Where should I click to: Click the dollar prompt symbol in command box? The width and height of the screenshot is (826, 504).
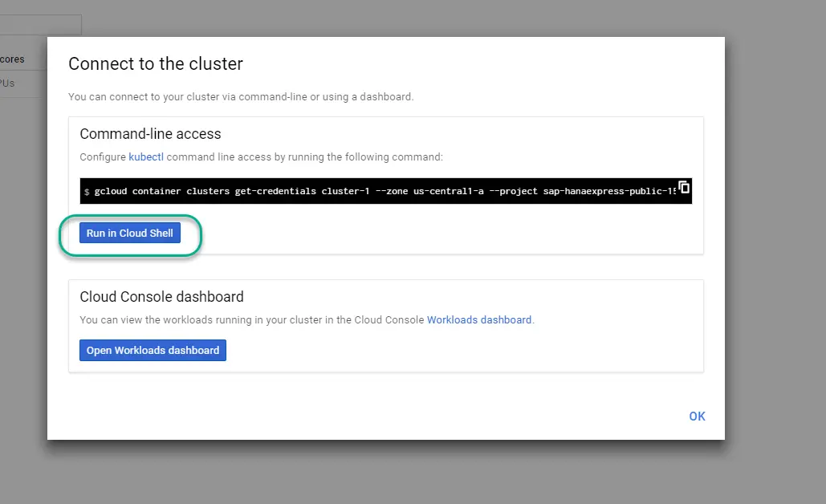[87, 192]
